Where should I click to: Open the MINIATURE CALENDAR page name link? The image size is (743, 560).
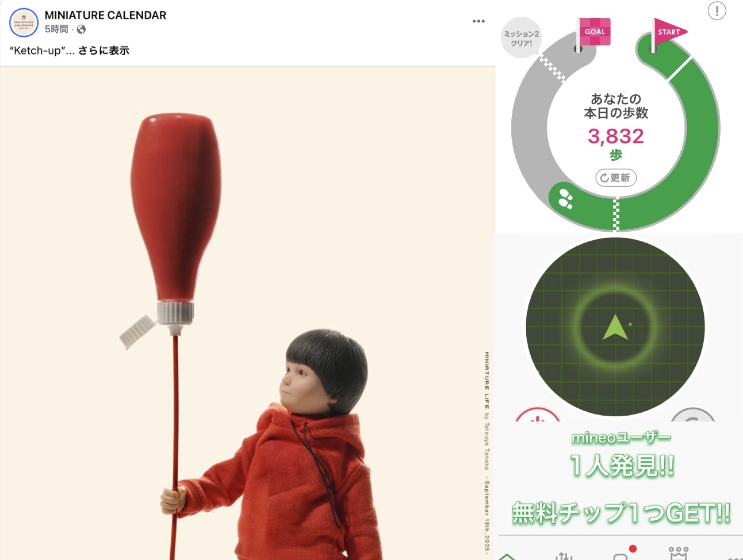tap(105, 16)
